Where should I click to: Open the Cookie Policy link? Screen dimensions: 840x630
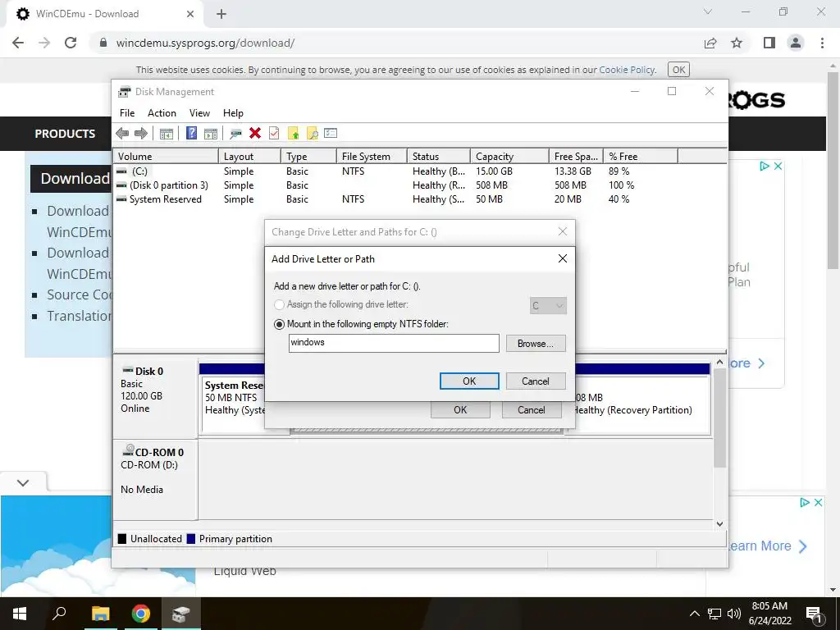coord(627,70)
